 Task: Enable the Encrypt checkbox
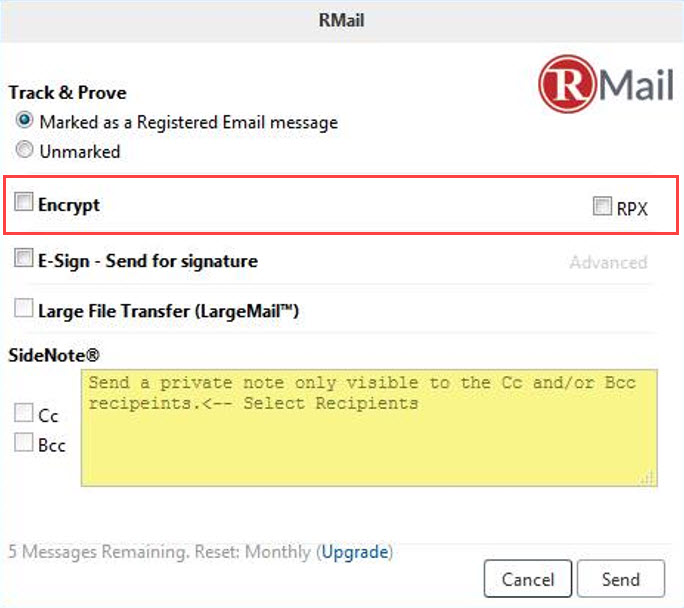(x=23, y=202)
